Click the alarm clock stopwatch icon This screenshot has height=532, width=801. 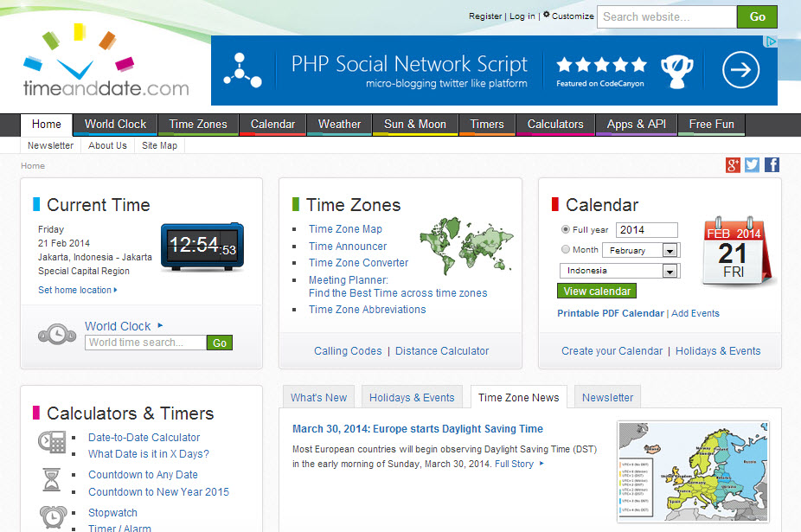[x=53, y=516]
